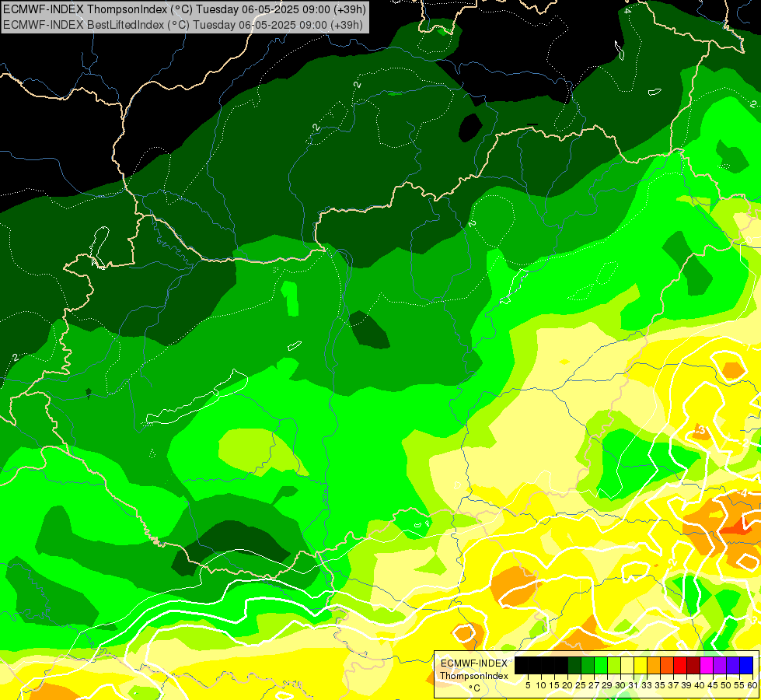This screenshot has height=700, width=761.
Task: Click legend tick value 39
Action: pos(686,685)
